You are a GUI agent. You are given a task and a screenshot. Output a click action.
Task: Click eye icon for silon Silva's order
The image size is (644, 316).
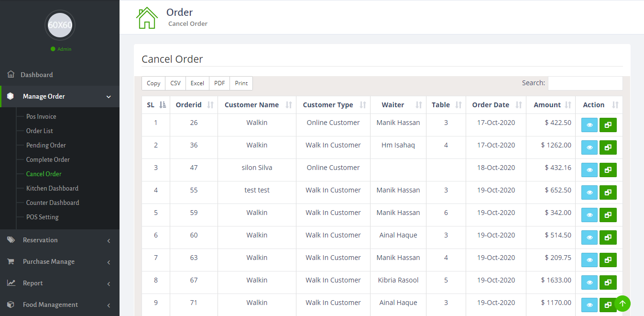(589, 170)
